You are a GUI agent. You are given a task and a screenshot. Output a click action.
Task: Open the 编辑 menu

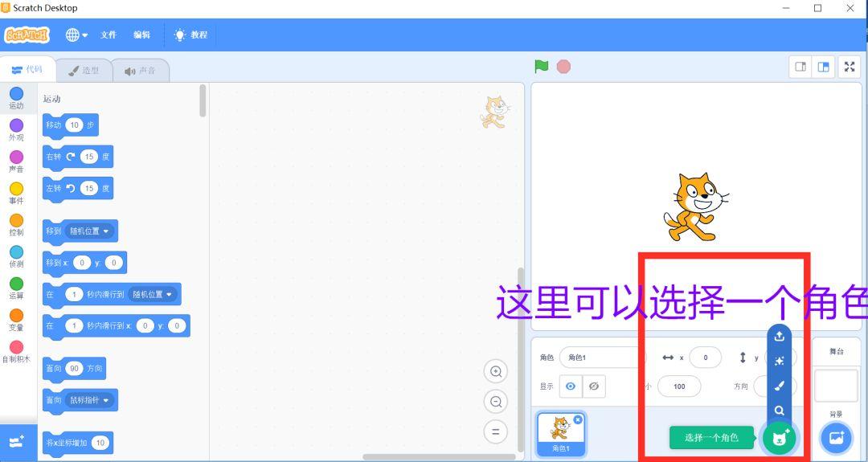point(141,35)
